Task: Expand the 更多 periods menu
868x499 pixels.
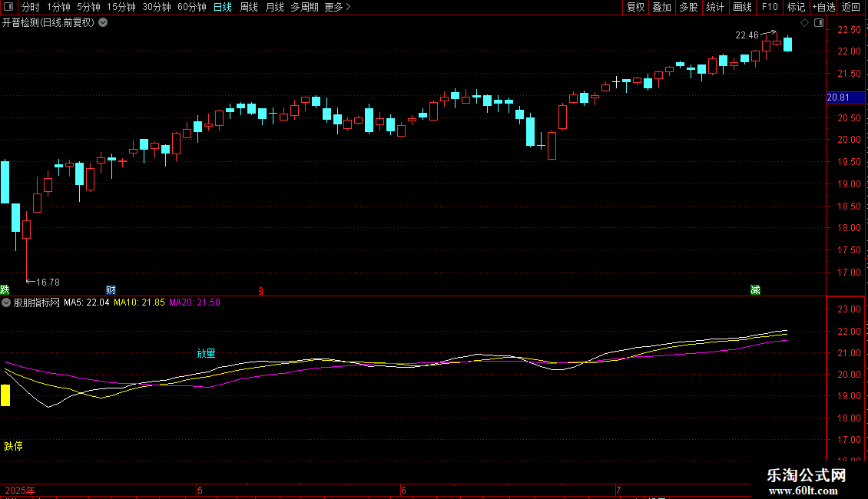Action: click(x=337, y=7)
